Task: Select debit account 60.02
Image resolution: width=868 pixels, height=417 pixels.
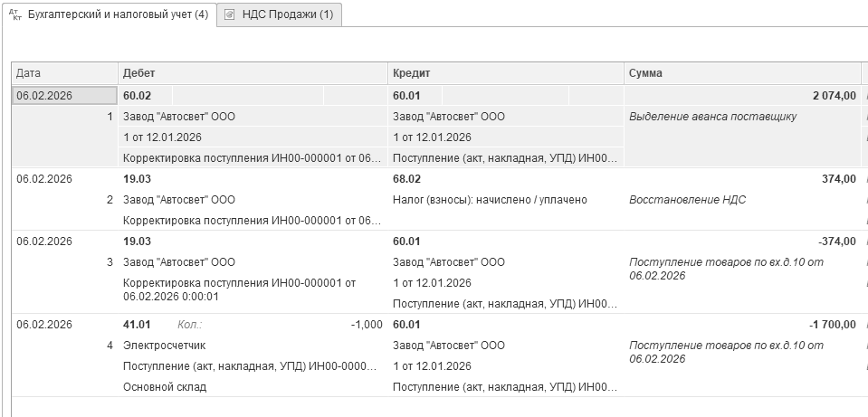Action: [137, 95]
